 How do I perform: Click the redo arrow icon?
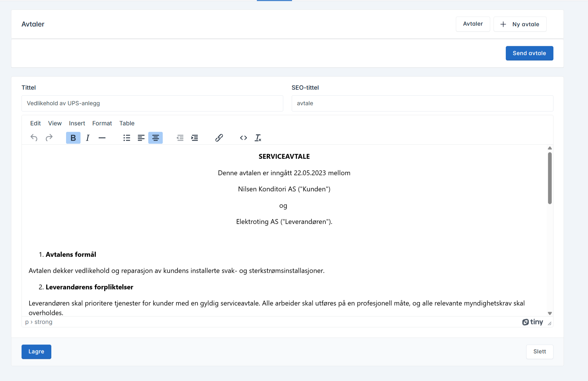49,138
